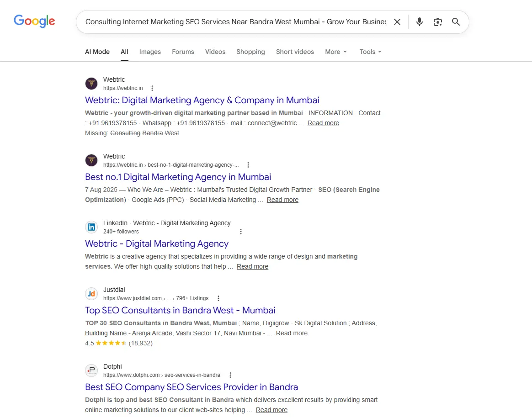Click the LinkedIn favicon next to Webtric result
The width and height of the screenshot is (532, 418).
click(91, 227)
